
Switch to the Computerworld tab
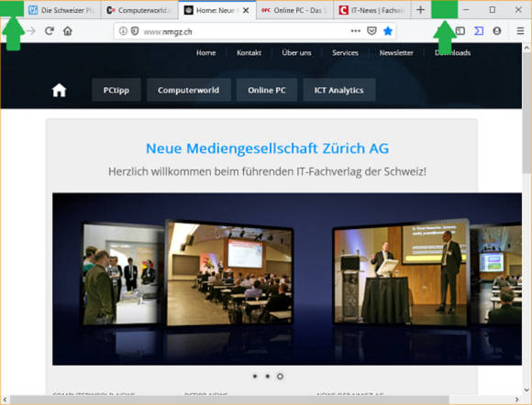click(x=139, y=10)
